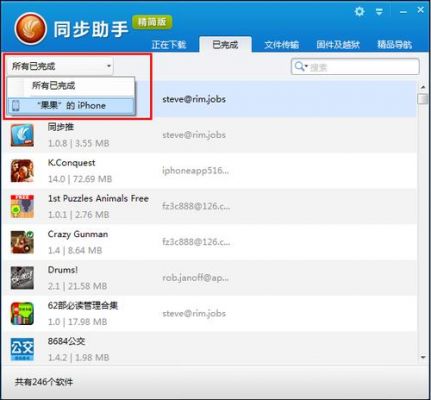This screenshot has width=431, height=400.
Task: Select “果果” 的 iPhone in dropdown list
Action: tap(71, 106)
